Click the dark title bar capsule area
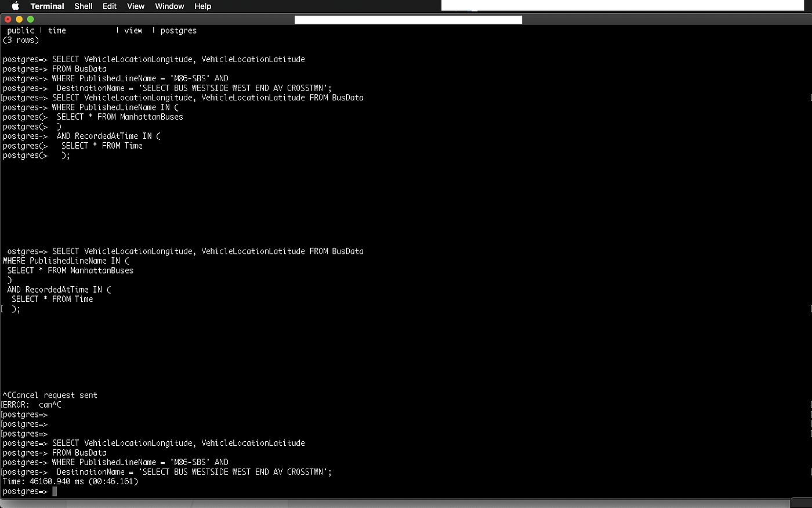This screenshot has height=508, width=812. tap(408, 19)
